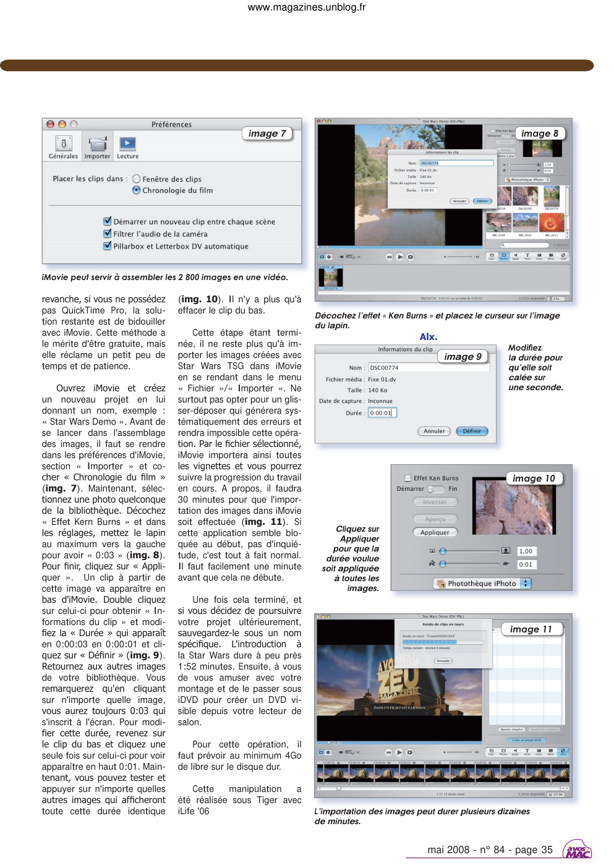Open the Trans. pane in image 8

pyautogui.click(x=539, y=256)
